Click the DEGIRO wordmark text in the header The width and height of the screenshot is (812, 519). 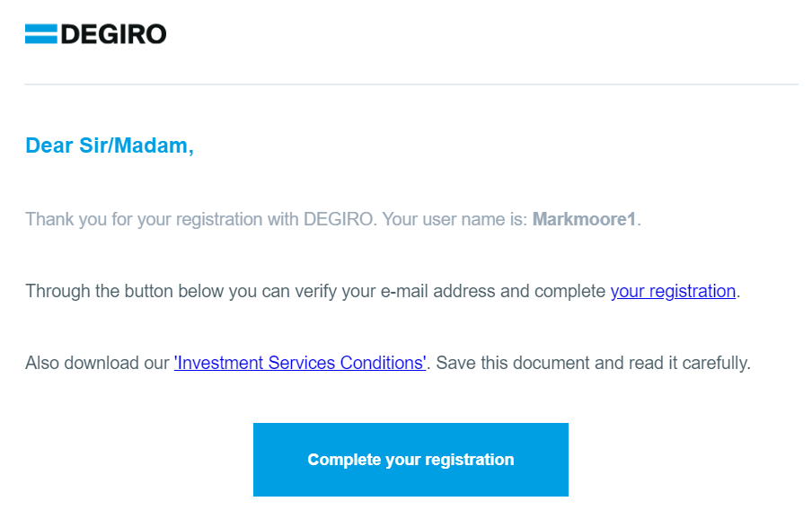click(x=113, y=35)
